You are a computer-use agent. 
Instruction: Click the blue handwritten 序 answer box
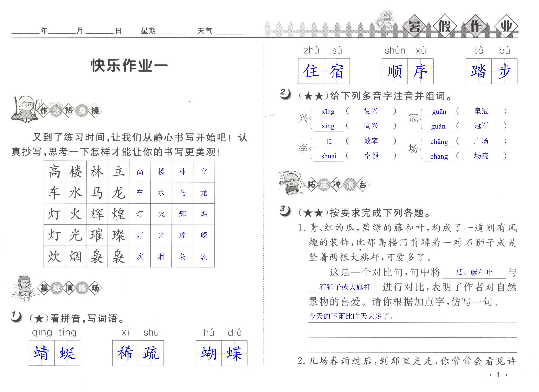[x=420, y=71]
